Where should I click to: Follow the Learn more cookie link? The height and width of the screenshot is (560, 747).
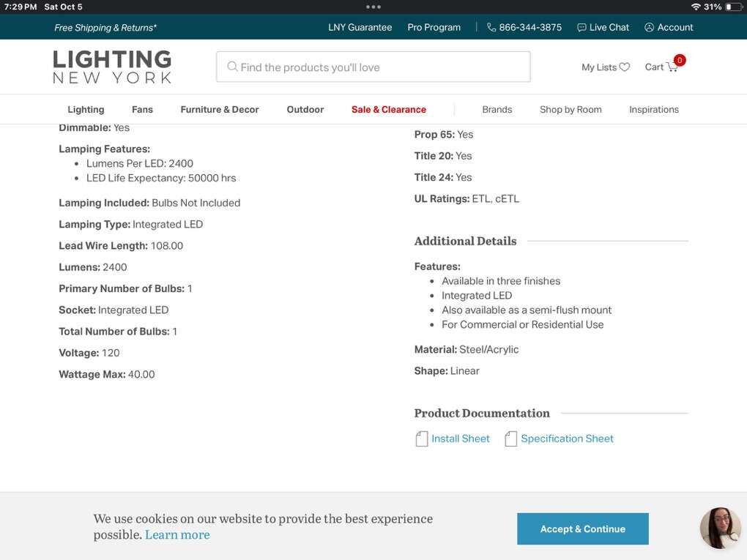(177, 535)
